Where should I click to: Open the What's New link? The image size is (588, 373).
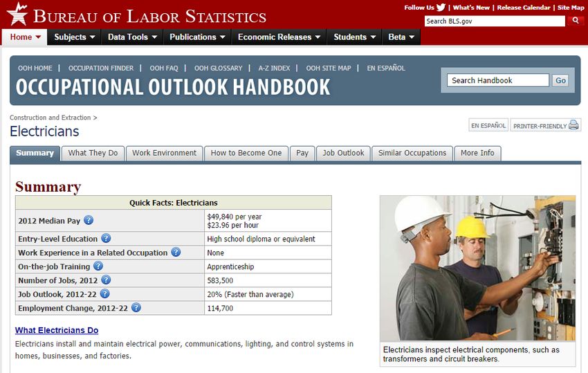pos(471,8)
